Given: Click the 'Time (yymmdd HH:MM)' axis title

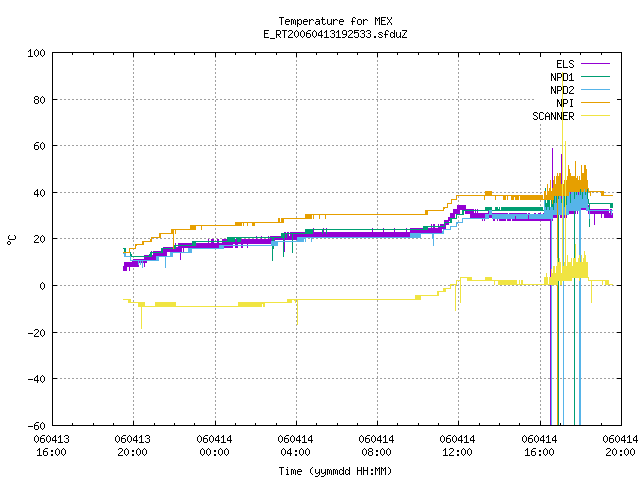Looking at the screenshot, I should [x=335, y=471].
